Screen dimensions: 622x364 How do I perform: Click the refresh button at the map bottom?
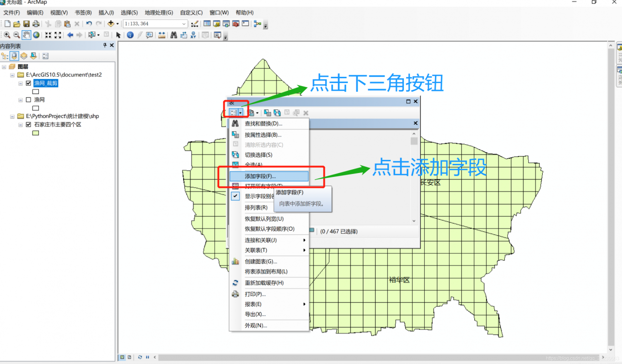[x=140, y=357]
